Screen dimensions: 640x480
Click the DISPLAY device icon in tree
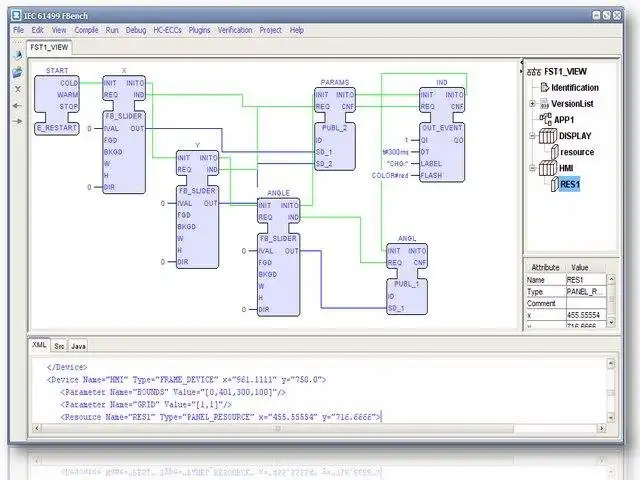pyautogui.click(x=547, y=136)
